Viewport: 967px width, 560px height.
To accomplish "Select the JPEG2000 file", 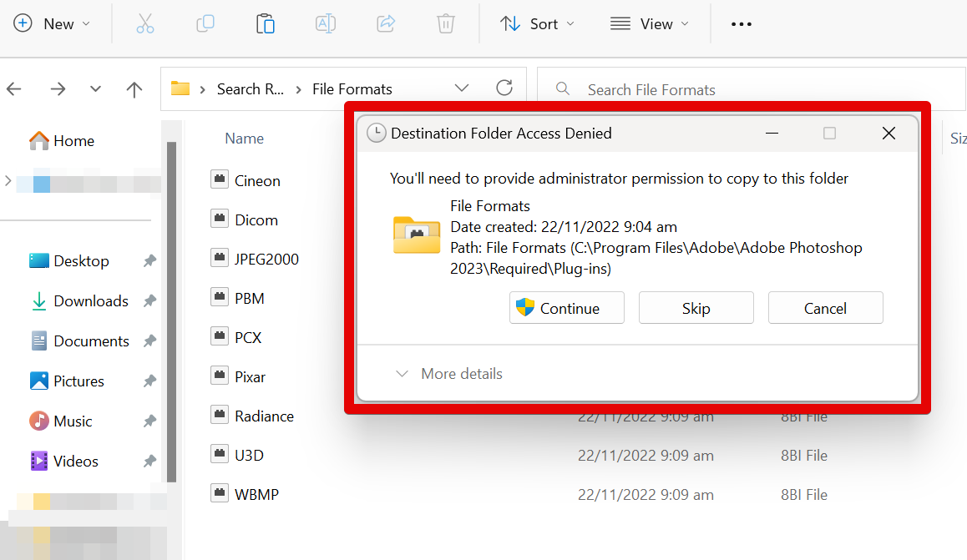I will (266, 259).
